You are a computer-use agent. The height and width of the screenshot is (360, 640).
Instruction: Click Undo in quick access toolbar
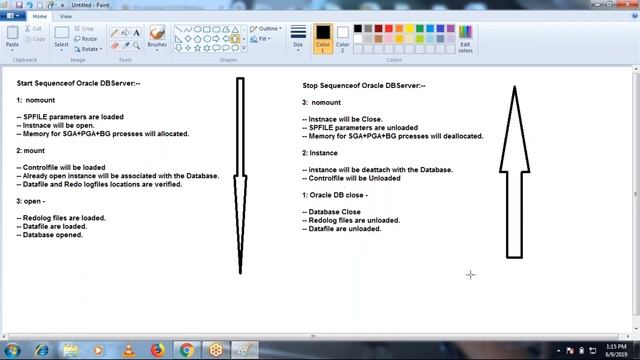pyautogui.click(x=29, y=5)
